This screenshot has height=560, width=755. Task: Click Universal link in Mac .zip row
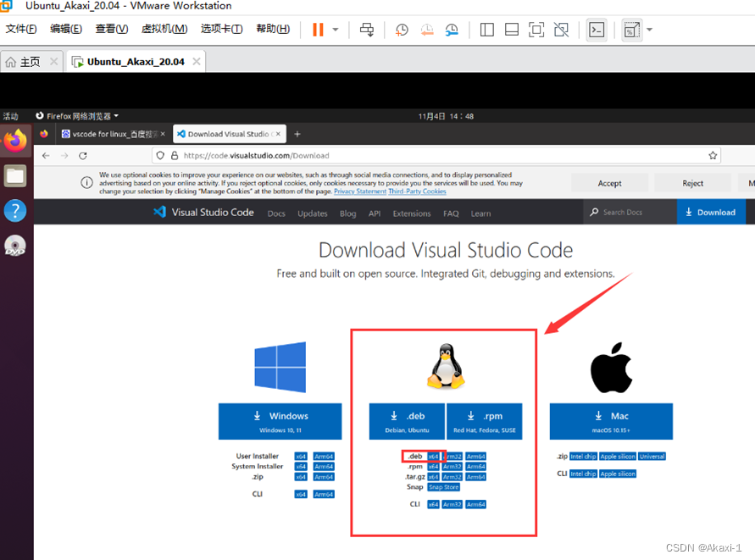(652, 457)
